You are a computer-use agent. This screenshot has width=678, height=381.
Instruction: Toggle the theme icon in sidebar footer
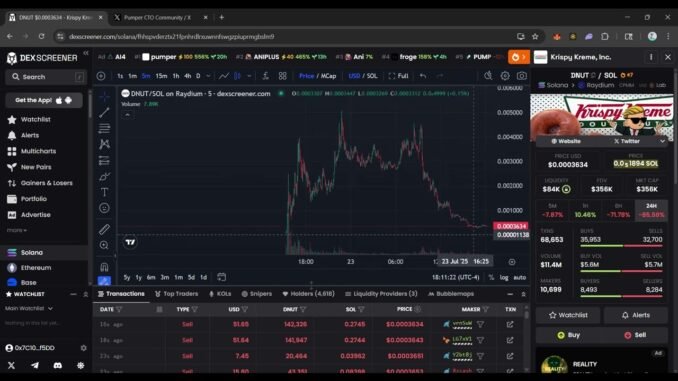click(x=80, y=365)
